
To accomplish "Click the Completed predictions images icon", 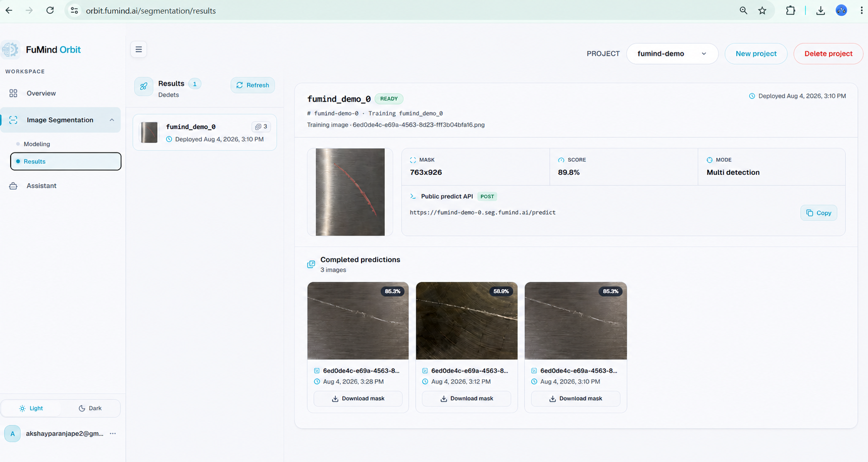I will 311,264.
